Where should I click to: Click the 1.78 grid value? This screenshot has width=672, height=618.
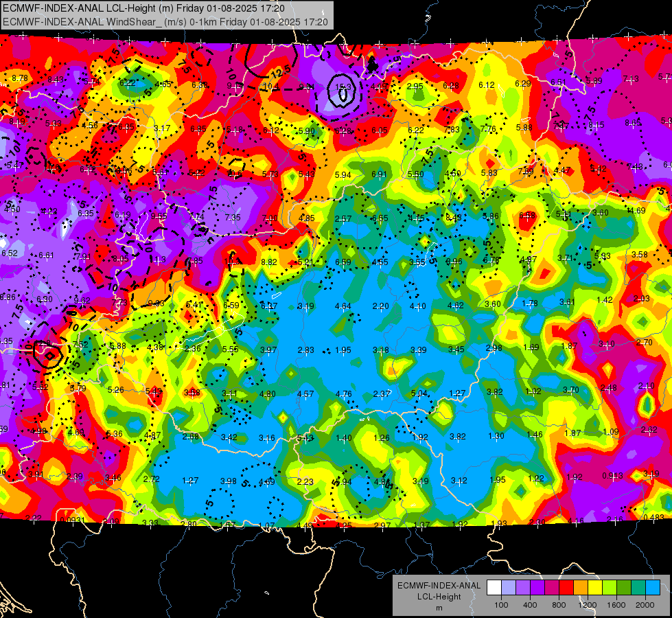coord(530,304)
